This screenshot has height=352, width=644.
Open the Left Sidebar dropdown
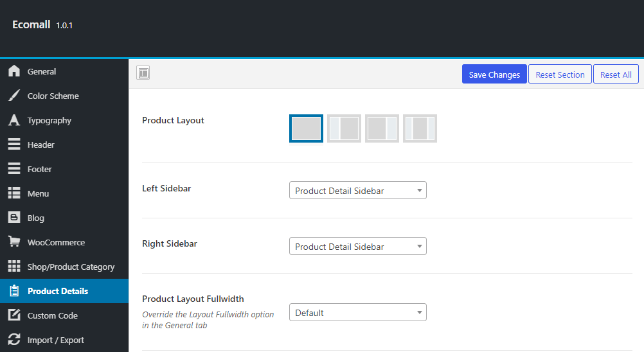[x=358, y=190]
